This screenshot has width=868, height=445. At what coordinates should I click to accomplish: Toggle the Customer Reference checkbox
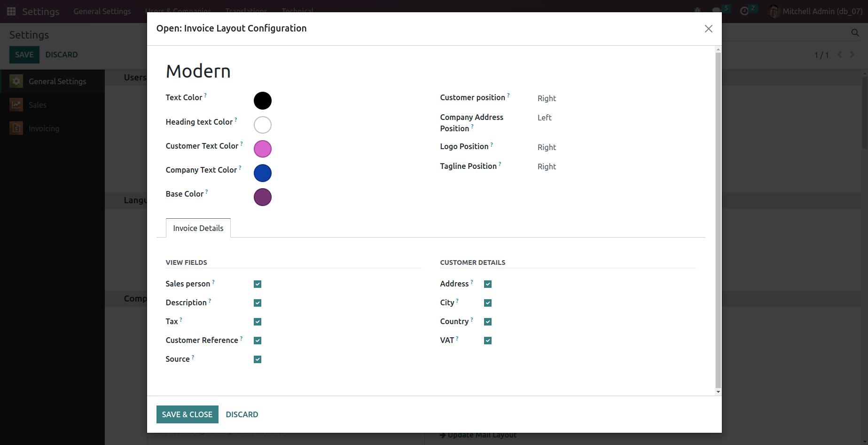point(258,341)
